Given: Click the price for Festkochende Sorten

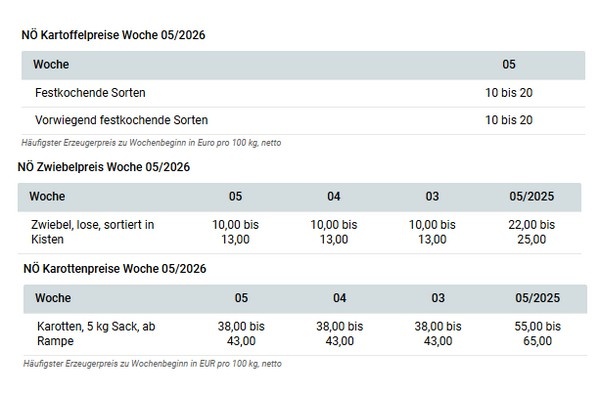Looking at the screenshot, I should 509,93.
